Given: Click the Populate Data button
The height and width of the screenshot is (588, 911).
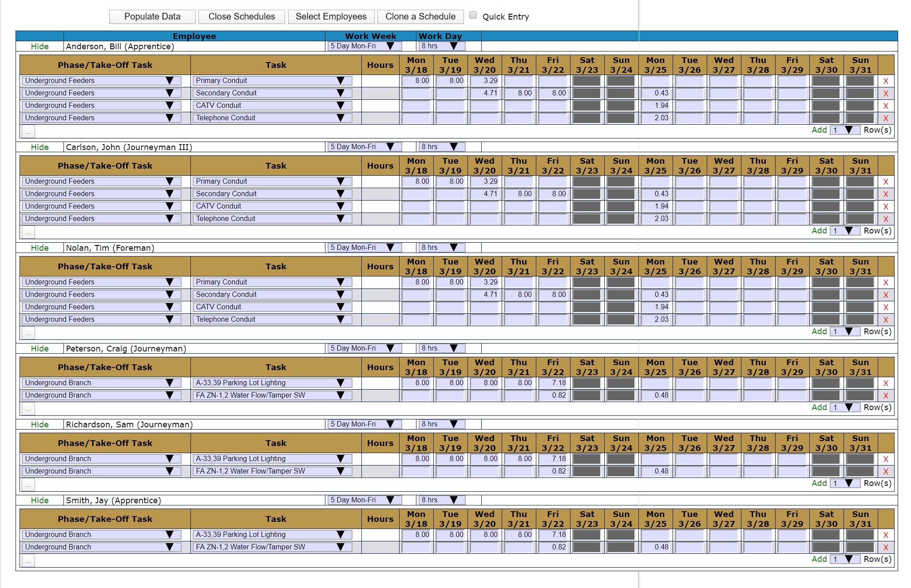Looking at the screenshot, I should [152, 16].
